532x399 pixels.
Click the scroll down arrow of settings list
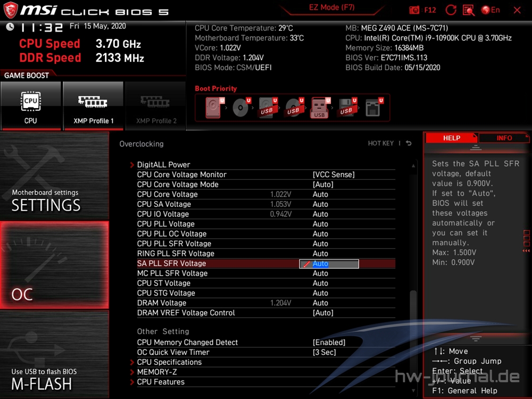tap(413, 391)
